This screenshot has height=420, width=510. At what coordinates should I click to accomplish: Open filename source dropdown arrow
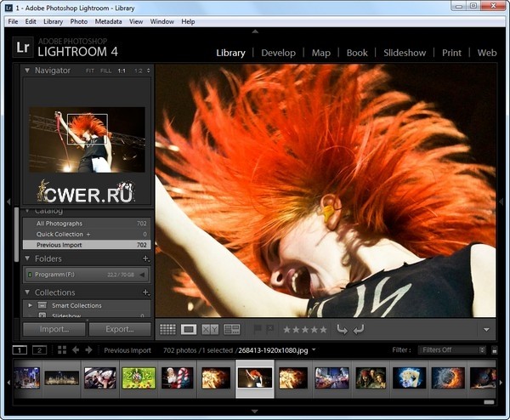(314, 349)
